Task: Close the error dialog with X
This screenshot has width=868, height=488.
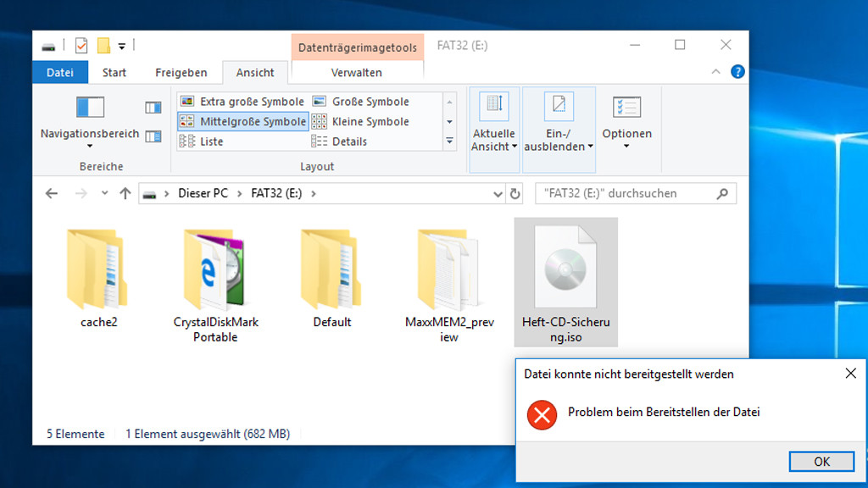Action: point(851,374)
